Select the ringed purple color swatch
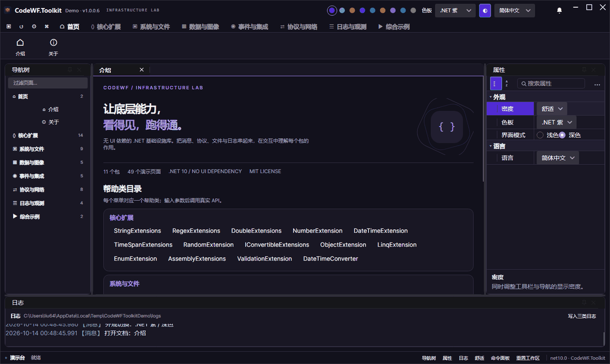Screen dimensions: 610x364 tap(332, 11)
